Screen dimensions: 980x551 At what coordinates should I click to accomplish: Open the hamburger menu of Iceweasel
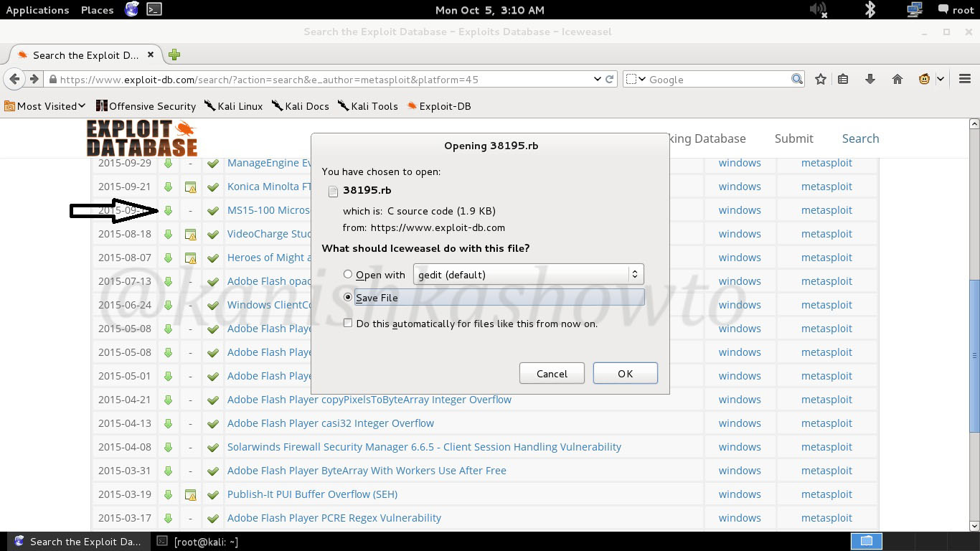(x=965, y=79)
